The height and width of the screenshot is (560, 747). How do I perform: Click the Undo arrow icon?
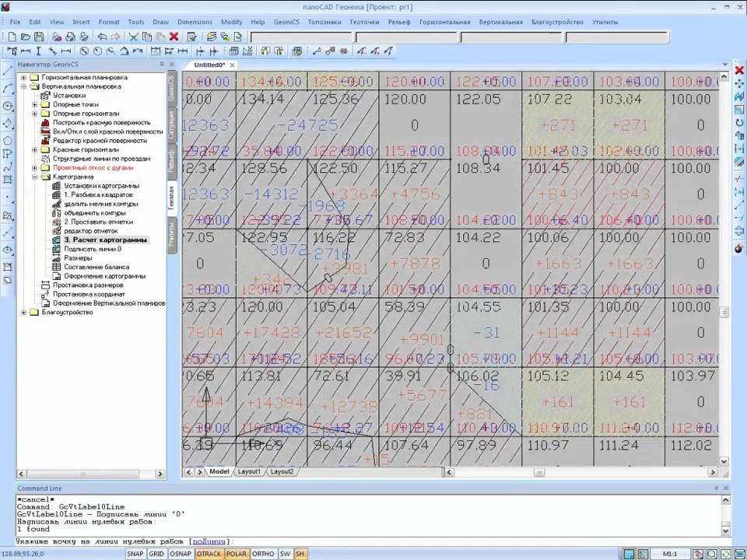tap(102, 37)
